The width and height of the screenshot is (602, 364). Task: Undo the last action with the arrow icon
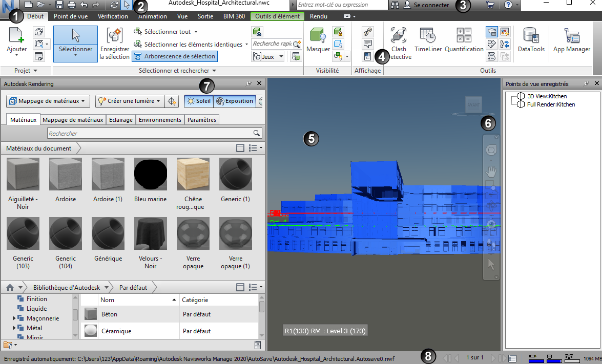point(84,5)
